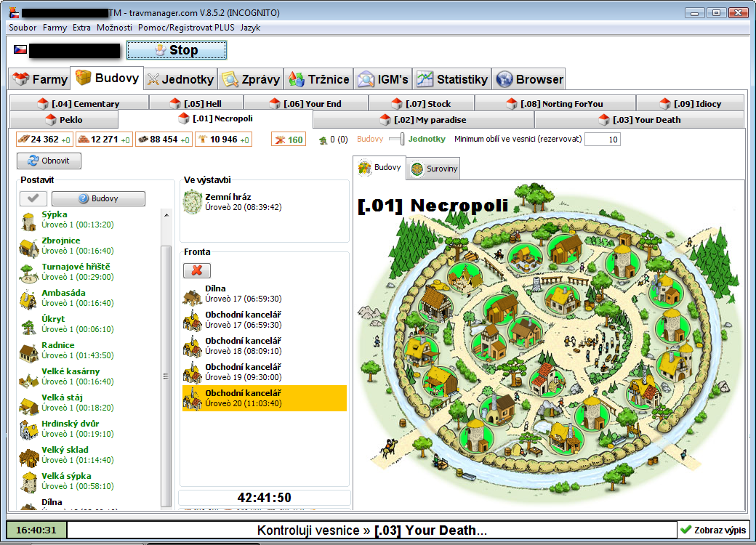Open the Extra menu

pyautogui.click(x=81, y=28)
